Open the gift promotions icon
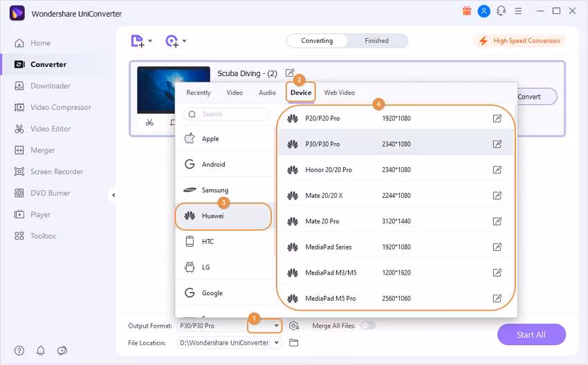The image size is (588, 365). point(466,11)
